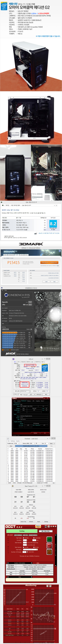Screen dimensions: 62x644
Task: Select Mainboard tab in red CPU-Z window
Action: pyautogui.click(x=24, y=401)
